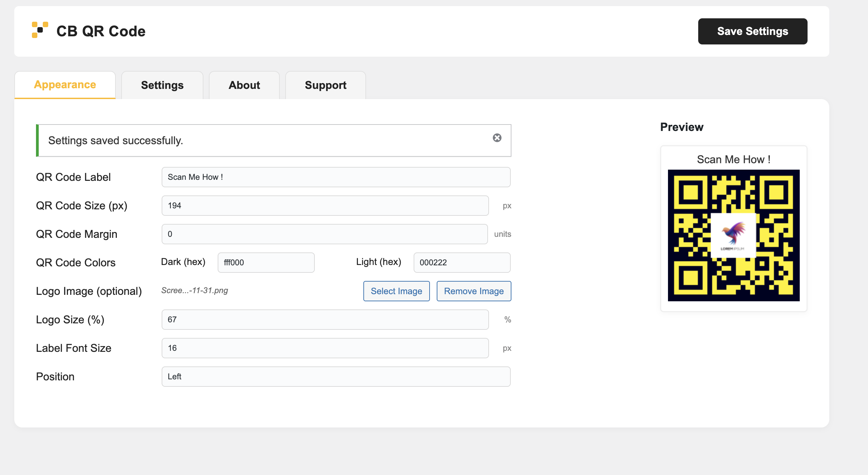This screenshot has height=475, width=868.
Task: Dismiss the settings saved notice
Action: click(x=497, y=137)
